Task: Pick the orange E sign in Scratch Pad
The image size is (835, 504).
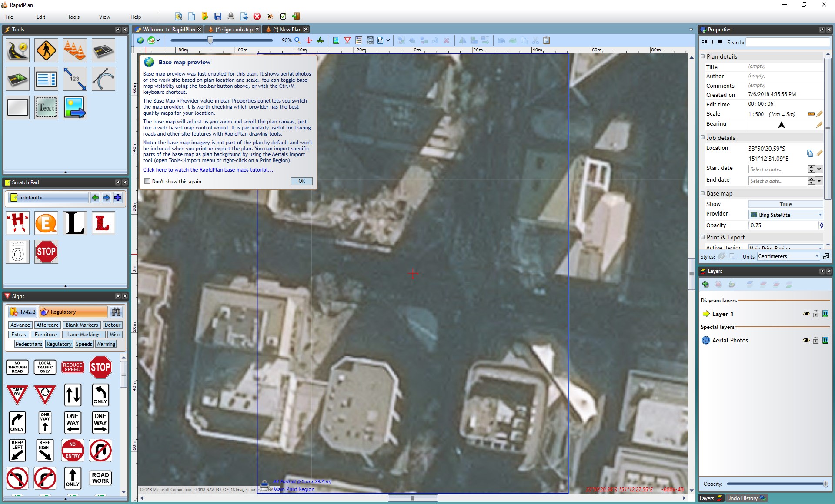Action: point(46,223)
